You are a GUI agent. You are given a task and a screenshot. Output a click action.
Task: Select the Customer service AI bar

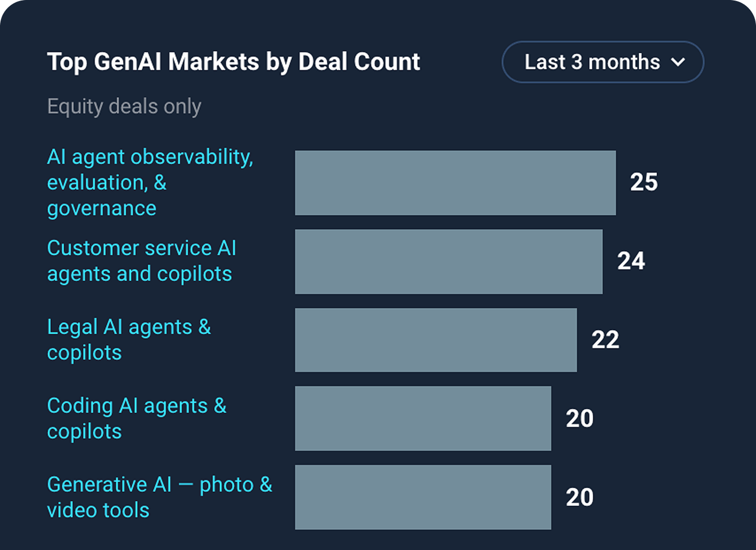(x=449, y=262)
